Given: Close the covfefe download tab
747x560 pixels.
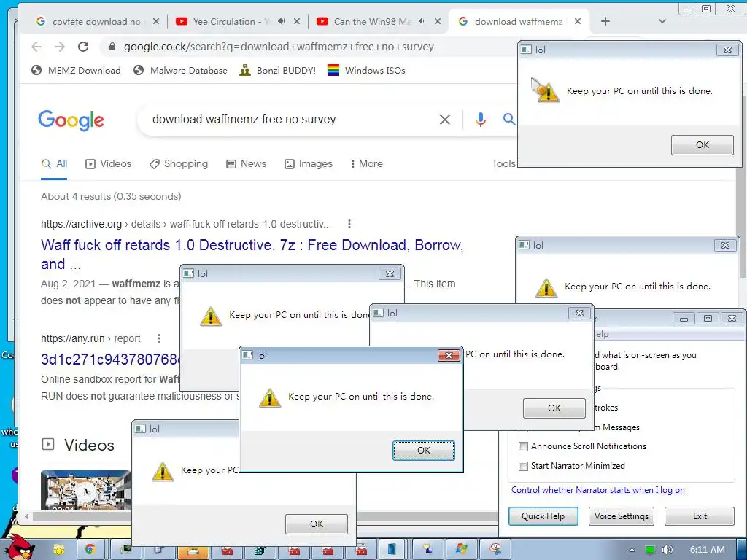Looking at the screenshot, I should click(156, 21).
